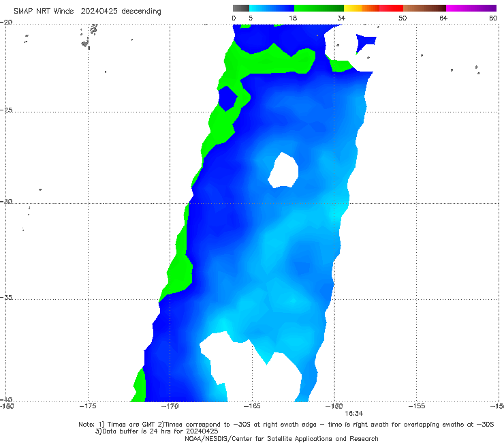Viewport: 504px width, 443px height.
Task: Select the latitude label '-40'
Action: point(6,399)
